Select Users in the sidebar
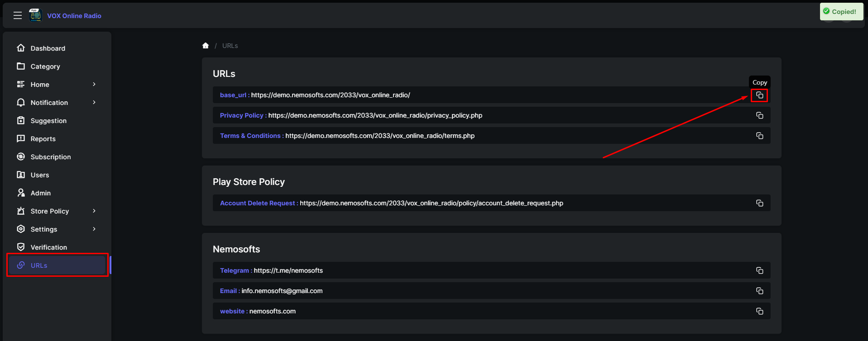Viewport: 868px width, 341px height. [57, 175]
